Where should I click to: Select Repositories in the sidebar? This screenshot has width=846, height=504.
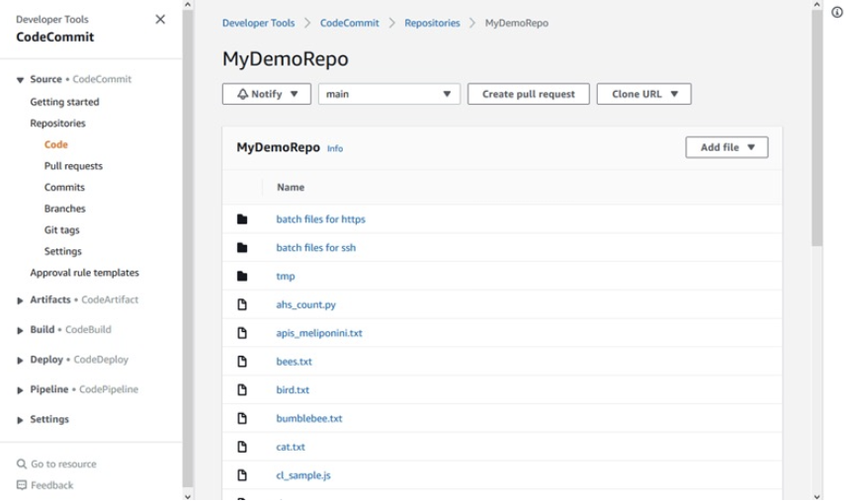click(57, 123)
